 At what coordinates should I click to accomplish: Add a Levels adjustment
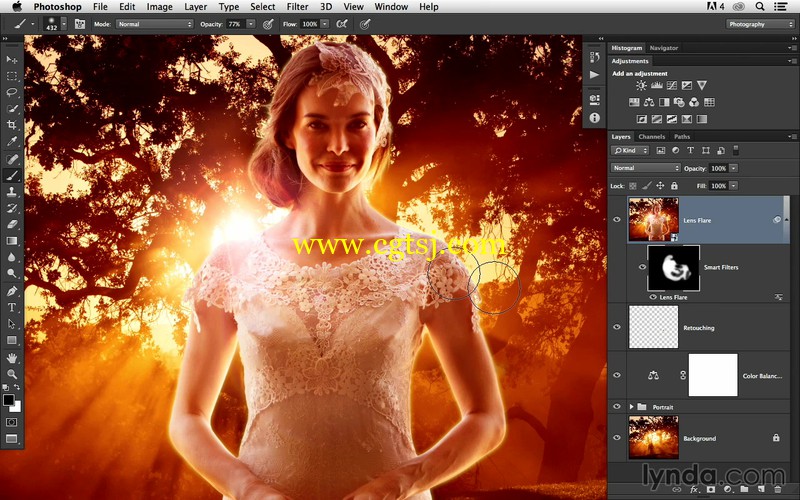(x=657, y=86)
